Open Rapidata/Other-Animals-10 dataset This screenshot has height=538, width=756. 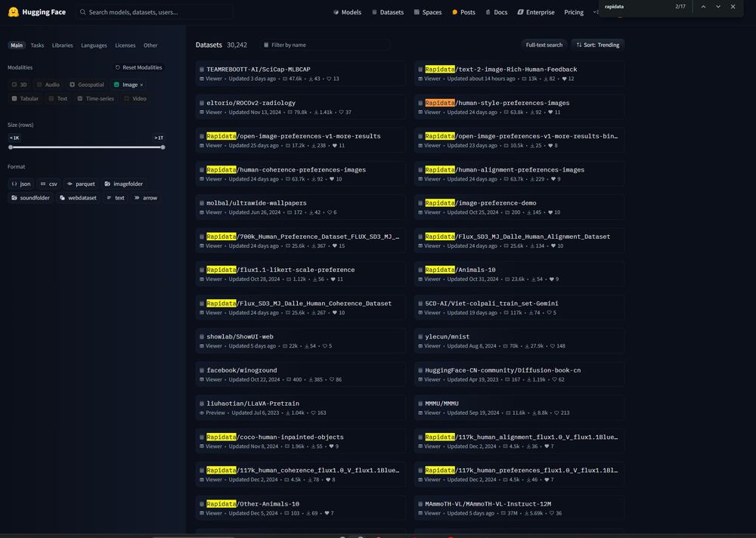coord(300,508)
